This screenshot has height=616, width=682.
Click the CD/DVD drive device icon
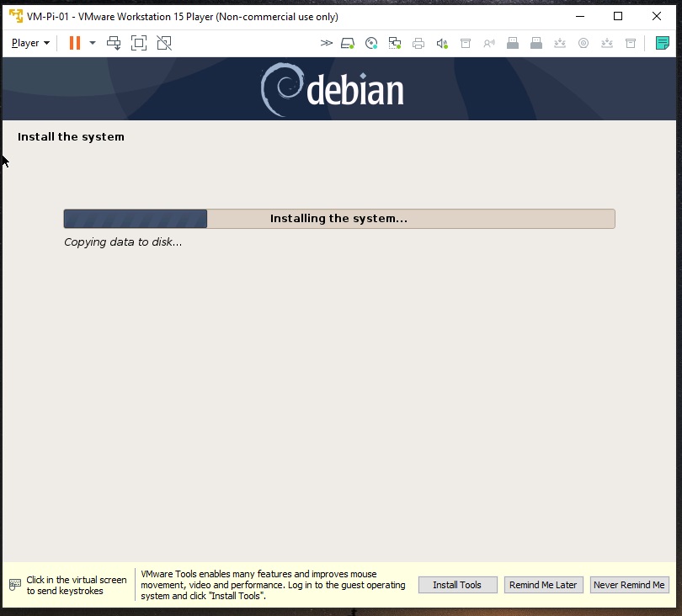[371, 43]
